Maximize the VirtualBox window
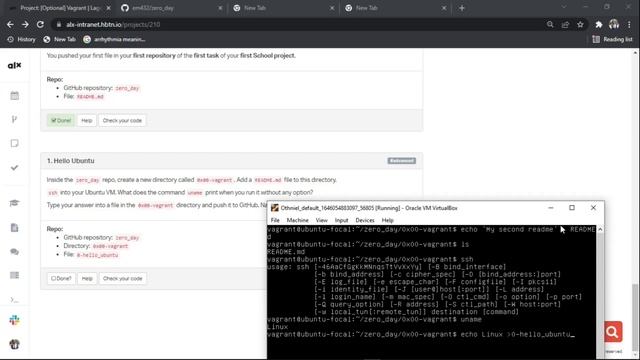This screenshot has height=360, width=640. (x=572, y=208)
